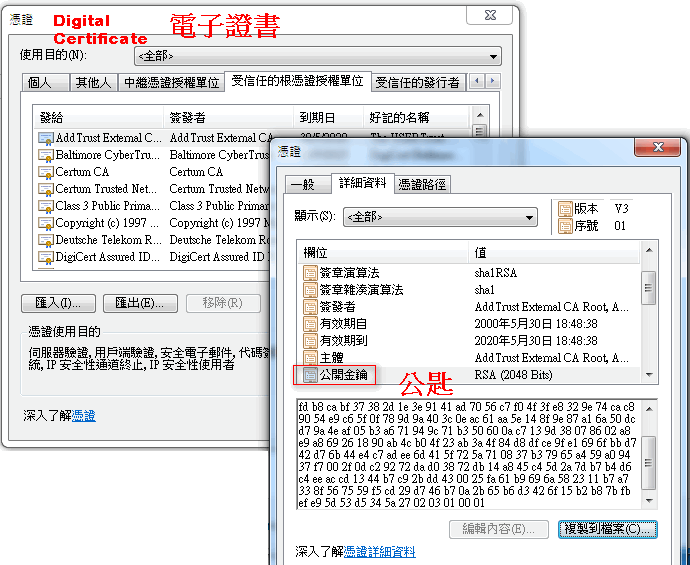Switch to the 憑證路徑 tab

pyautogui.click(x=422, y=184)
